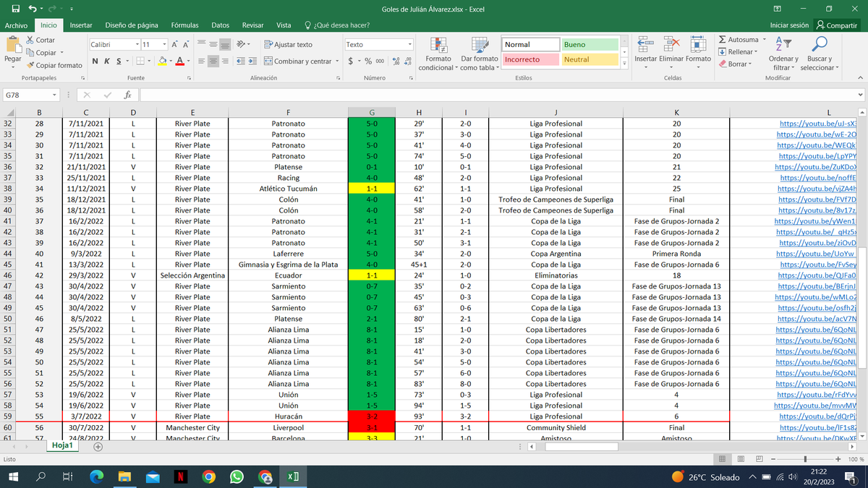This screenshot has height=488, width=868.
Task: Switch to Fórmulas tab
Action: coord(184,25)
